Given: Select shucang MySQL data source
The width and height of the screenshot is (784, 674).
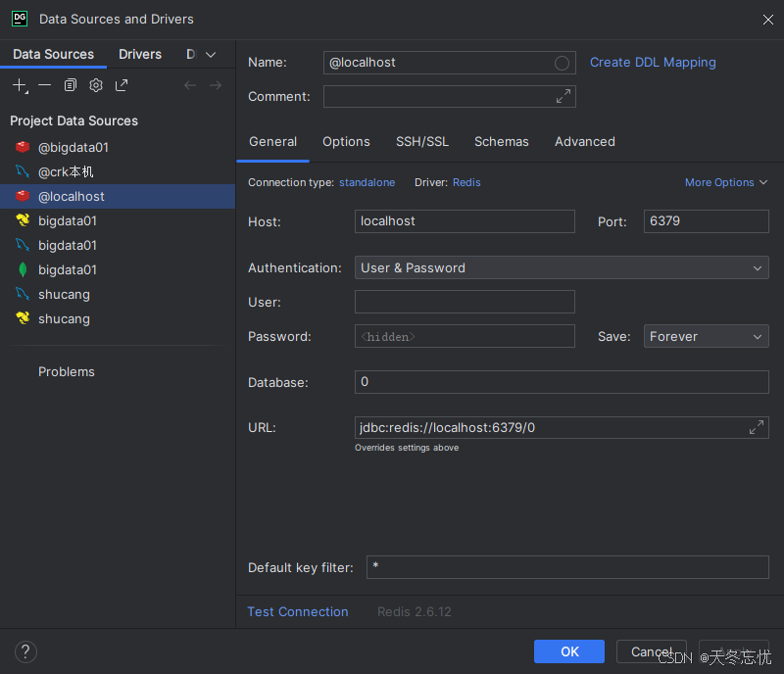Looking at the screenshot, I should pos(118,295).
